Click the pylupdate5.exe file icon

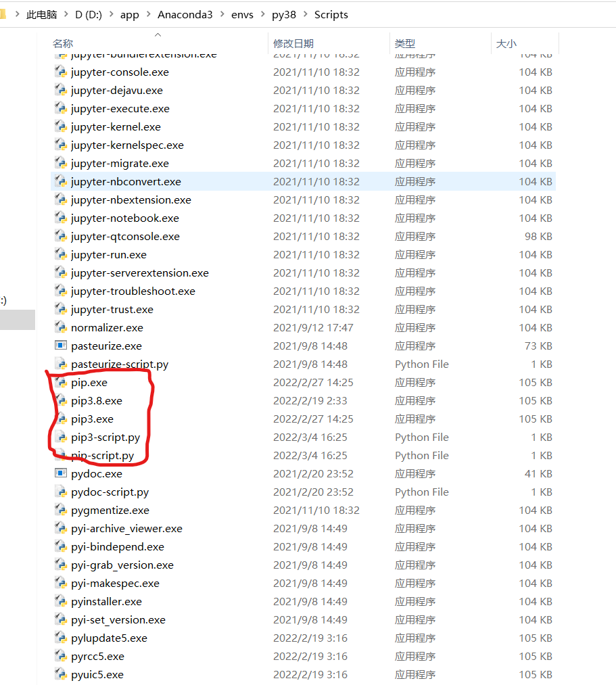[x=61, y=638]
